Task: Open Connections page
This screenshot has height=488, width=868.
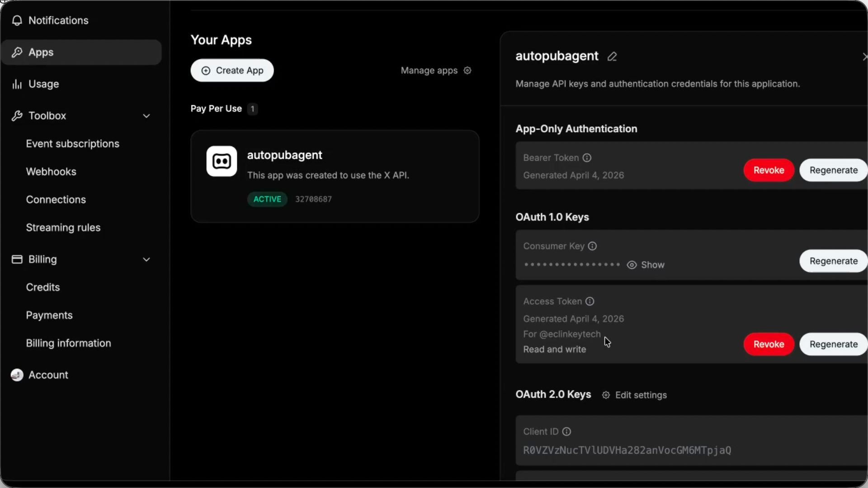Action: (x=56, y=200)
